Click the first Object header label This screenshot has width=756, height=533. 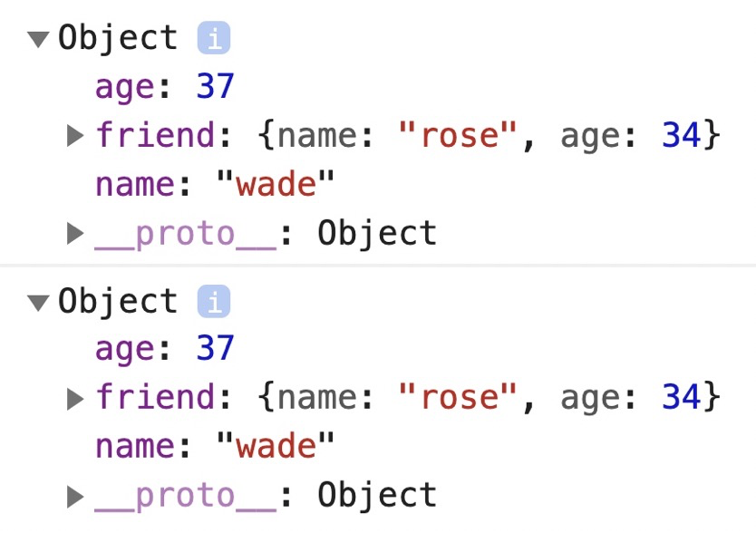pos(118,39)
